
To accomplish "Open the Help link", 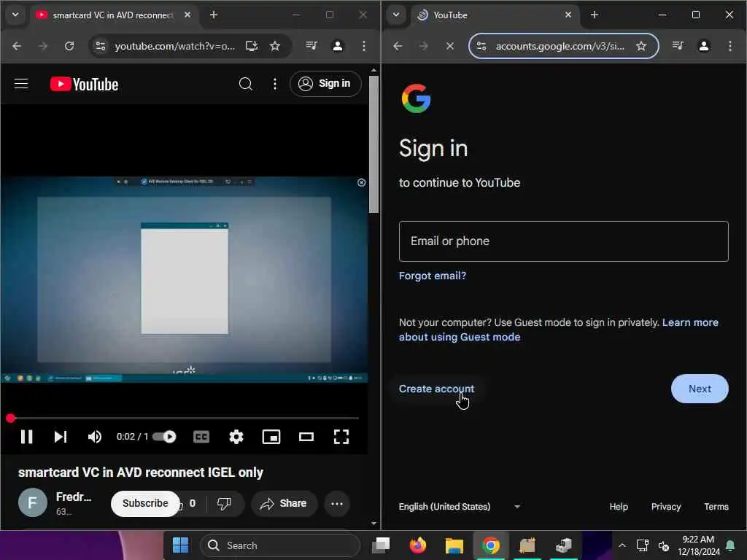I will point(619,507).
